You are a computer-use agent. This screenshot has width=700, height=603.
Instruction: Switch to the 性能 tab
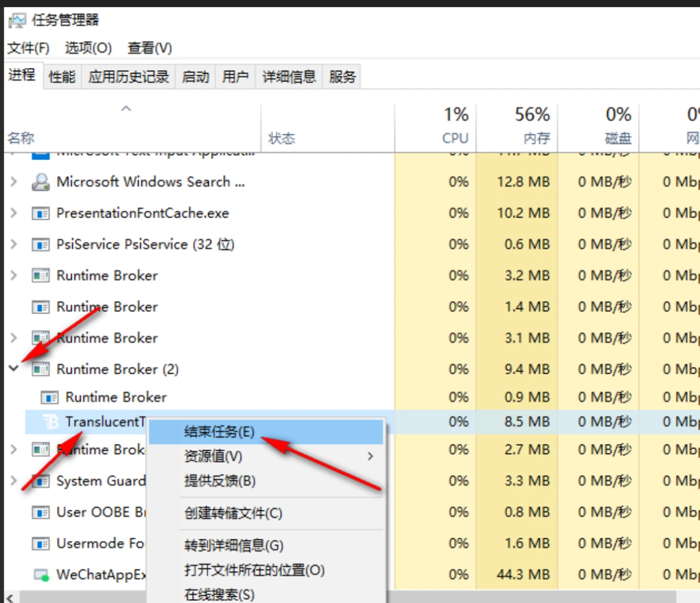point(62,77)
